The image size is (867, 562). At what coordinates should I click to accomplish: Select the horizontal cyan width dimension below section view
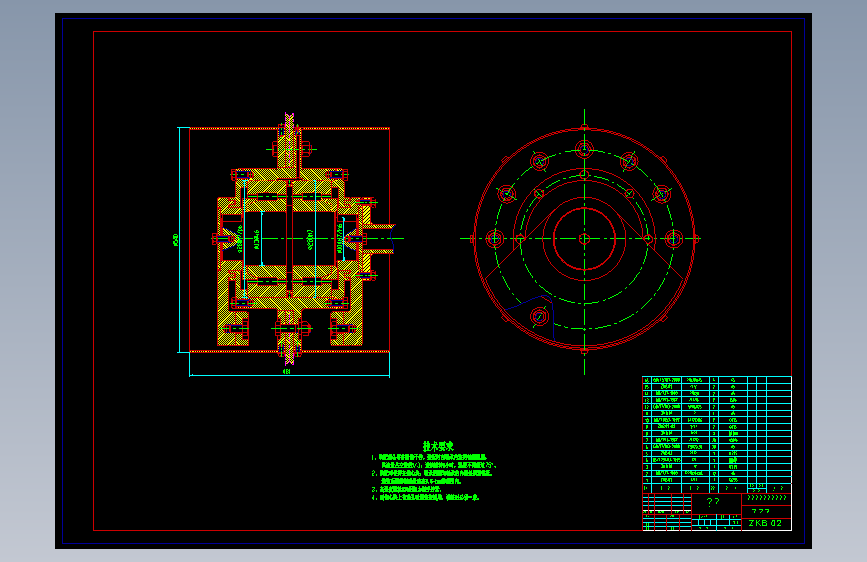[289, 374]
